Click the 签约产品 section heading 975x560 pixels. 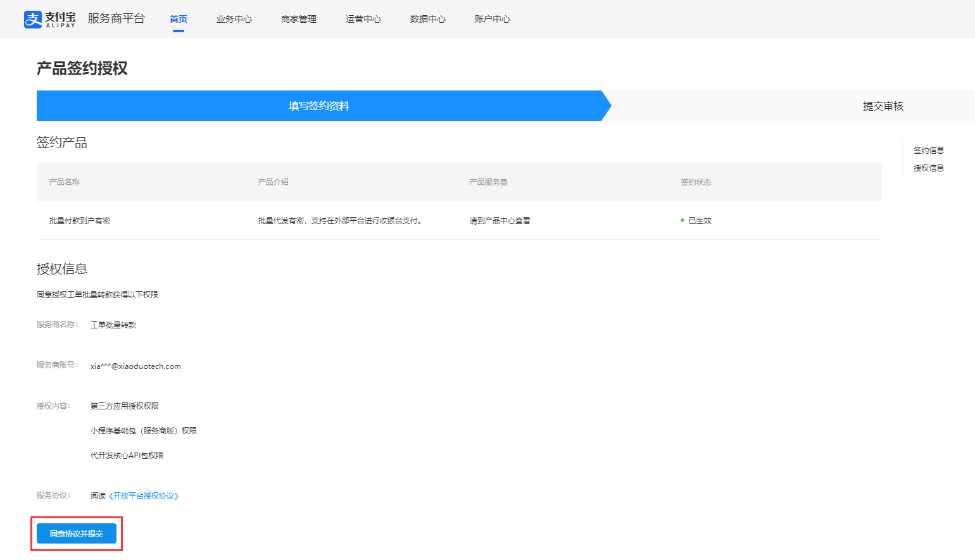(x=62, y=142)
